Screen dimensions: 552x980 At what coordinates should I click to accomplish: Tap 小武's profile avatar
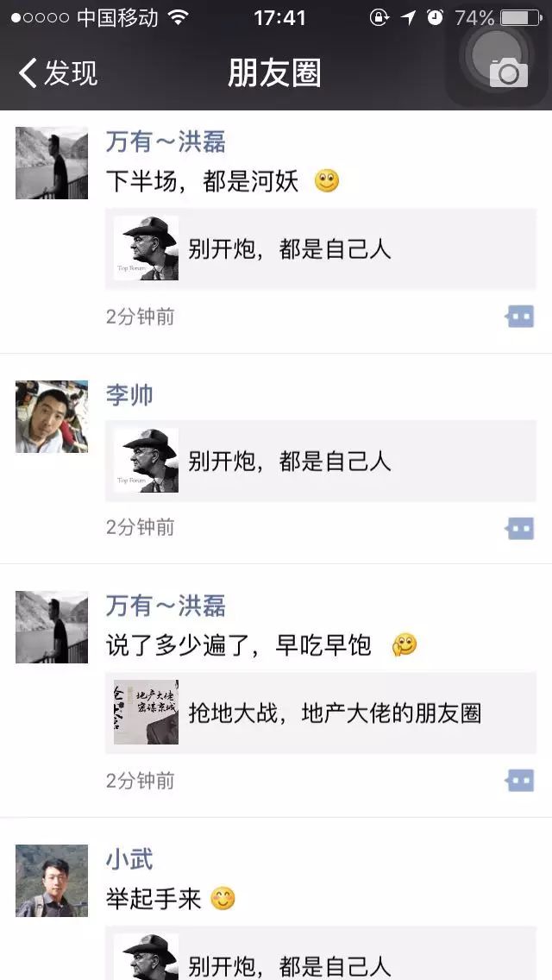coord(51,881)
